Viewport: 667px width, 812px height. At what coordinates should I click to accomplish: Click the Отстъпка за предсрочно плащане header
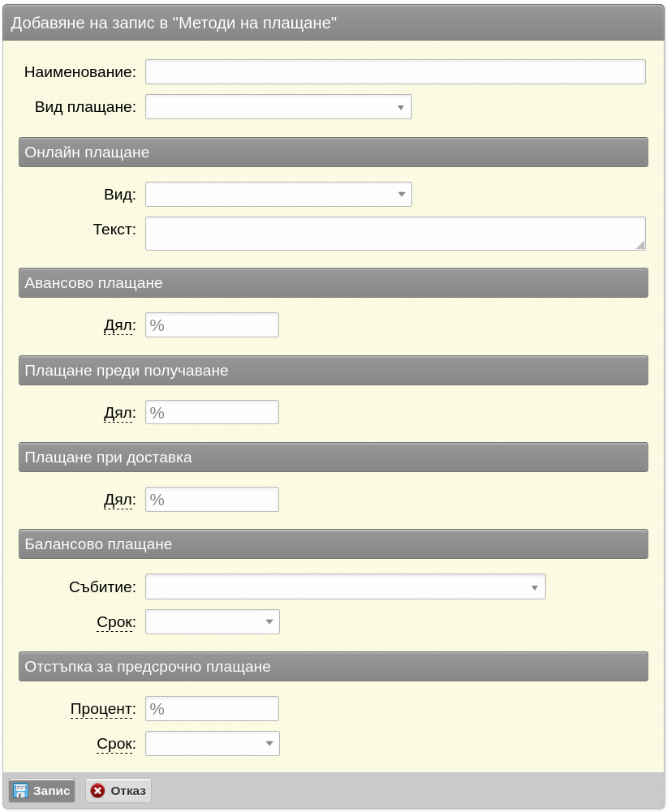(x=333, y=667)
